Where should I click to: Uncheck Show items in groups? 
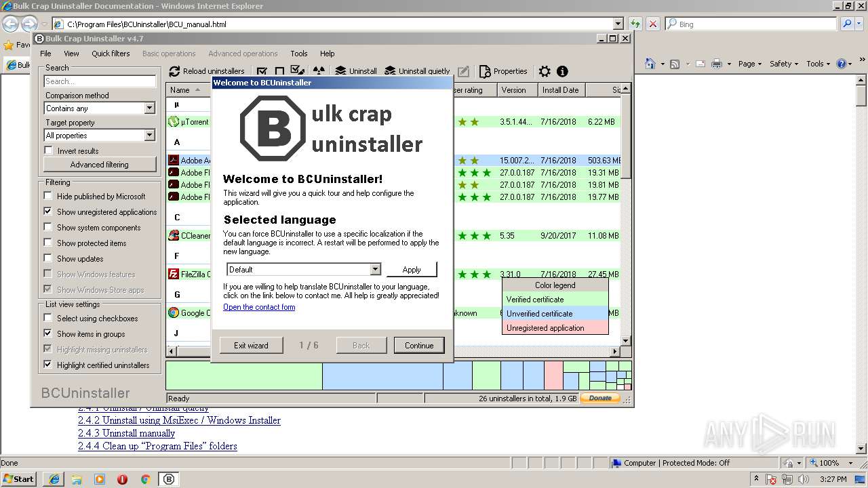click(x=47, y=333)
